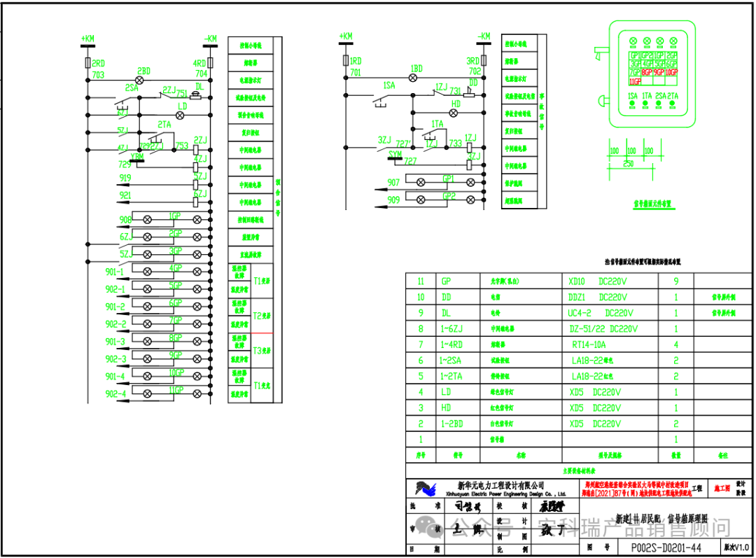
Task: Select the 3RD fuse label
Action: point(473,61)
